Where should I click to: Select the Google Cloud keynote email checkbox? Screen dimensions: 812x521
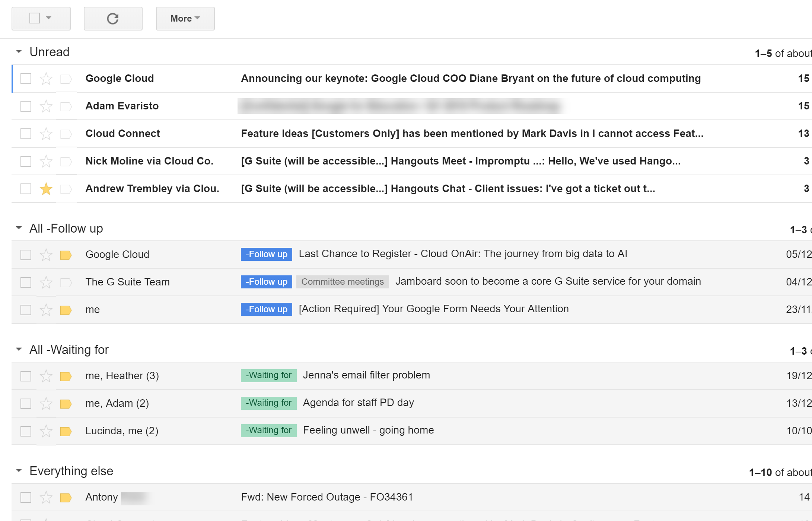(26, 79)
